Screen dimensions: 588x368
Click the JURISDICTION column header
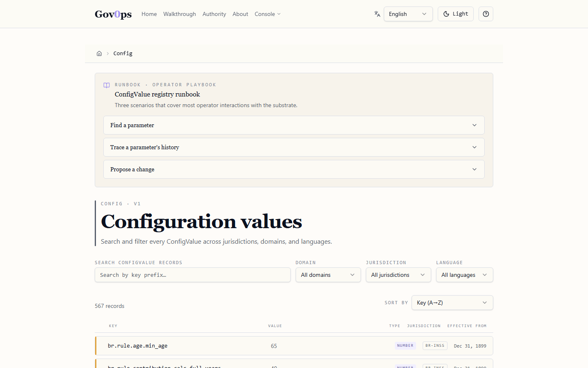424,326
